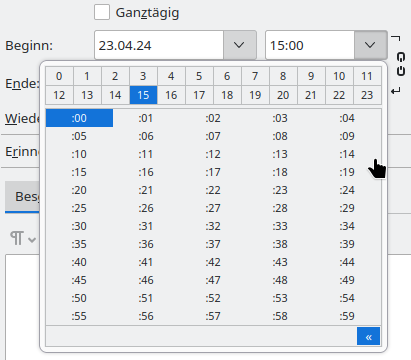Pick minute :01

[x=146, y=118]
